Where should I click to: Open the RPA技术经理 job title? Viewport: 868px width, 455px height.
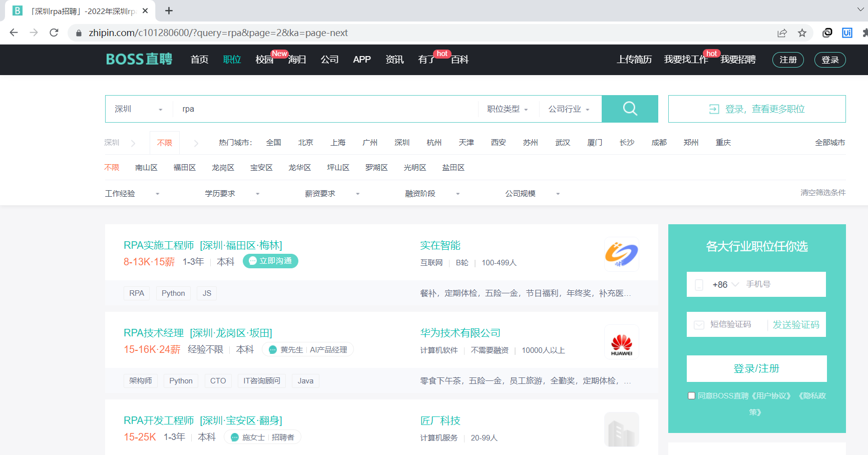[154, 333]
